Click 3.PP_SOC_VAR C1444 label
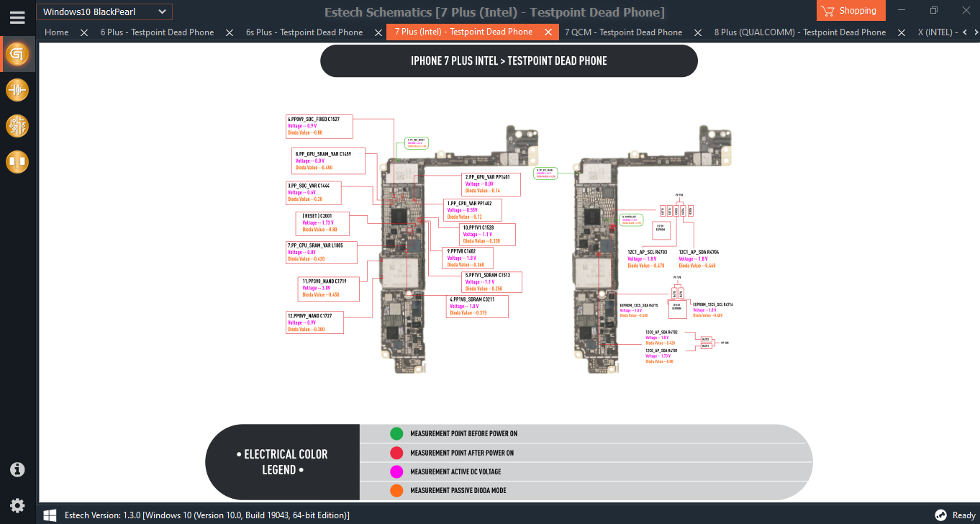 pyautogui.click(x=309, y=186)
